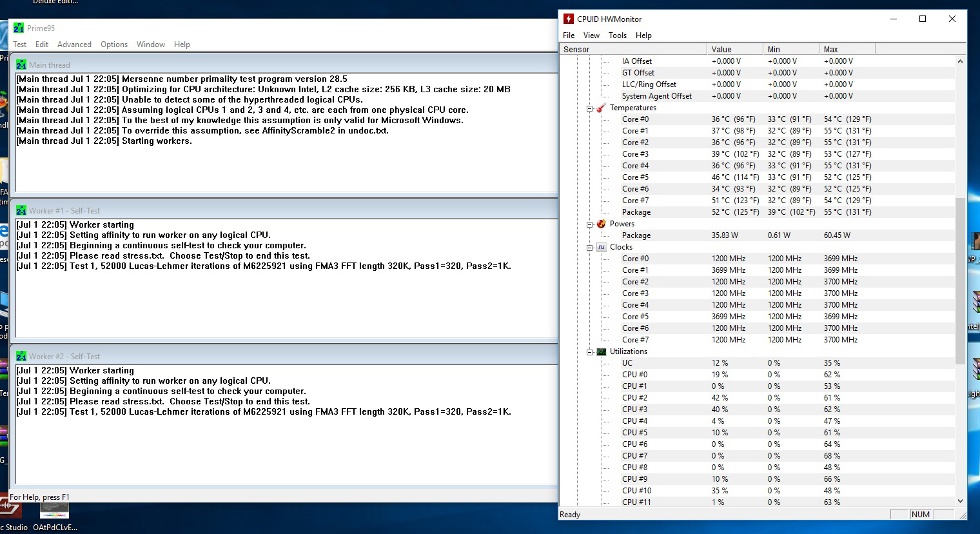Screen dimensions: 980x534
Task: Click the Ready status text in HWMonitor
Action: click(570, 515)
